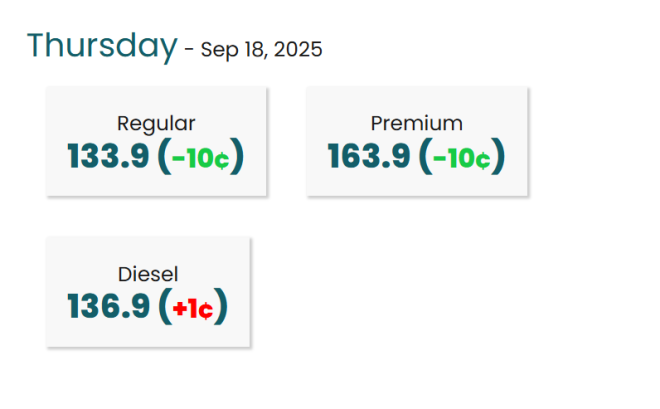Click the Thursday heading
This screenshot has width=660, height=409.
click(101, 45)
